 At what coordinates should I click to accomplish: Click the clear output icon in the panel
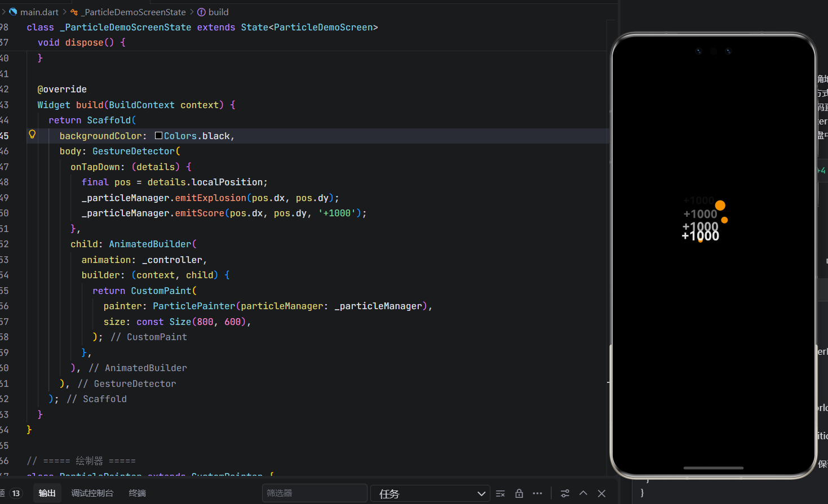tap(500, 493)
